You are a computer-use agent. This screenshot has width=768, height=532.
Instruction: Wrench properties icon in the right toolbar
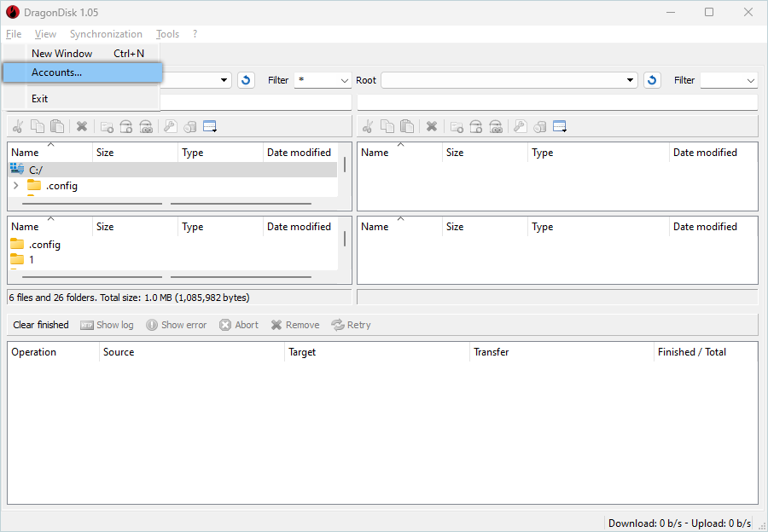point(520,127)
